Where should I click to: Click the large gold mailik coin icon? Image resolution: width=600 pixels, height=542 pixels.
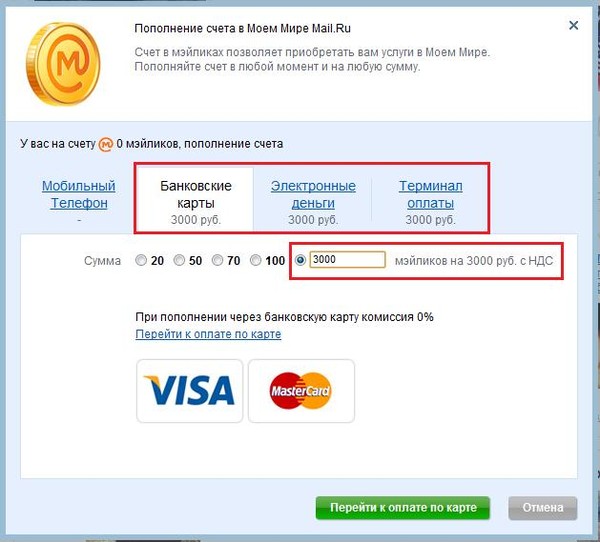pyautogui.click(x=63, y=64)
